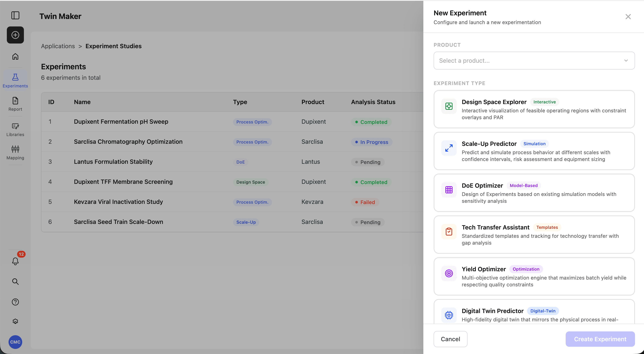Screen dimensions: 644x354
Task: Click the Analysis Status column header
Action: click(373, 102)
